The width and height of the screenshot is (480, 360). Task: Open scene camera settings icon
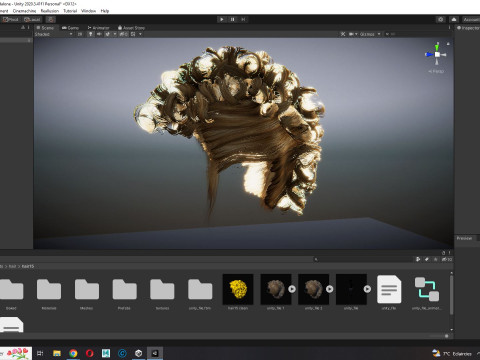coord(351,34)
